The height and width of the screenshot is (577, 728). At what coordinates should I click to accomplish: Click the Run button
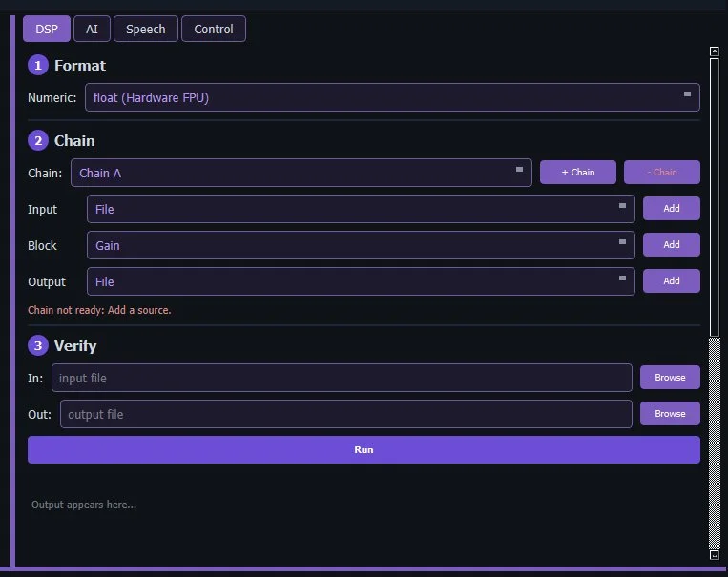pyautogui.click(x=364, y=449)
